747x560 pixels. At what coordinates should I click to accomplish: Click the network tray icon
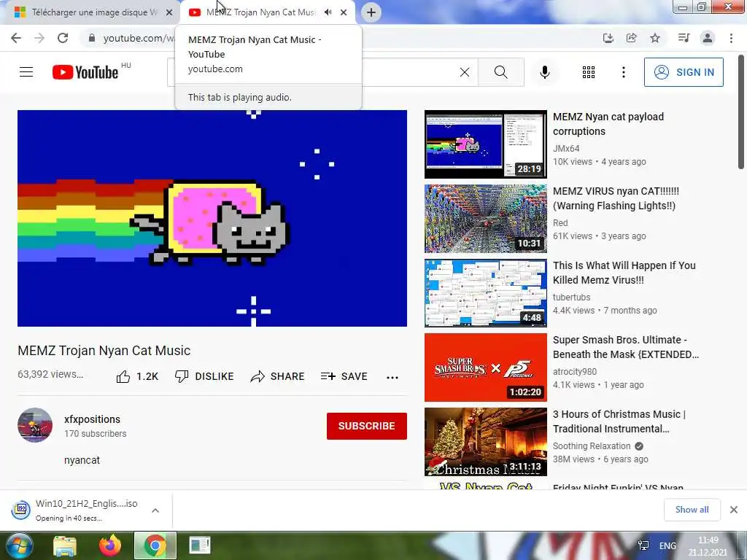(643, 545)
